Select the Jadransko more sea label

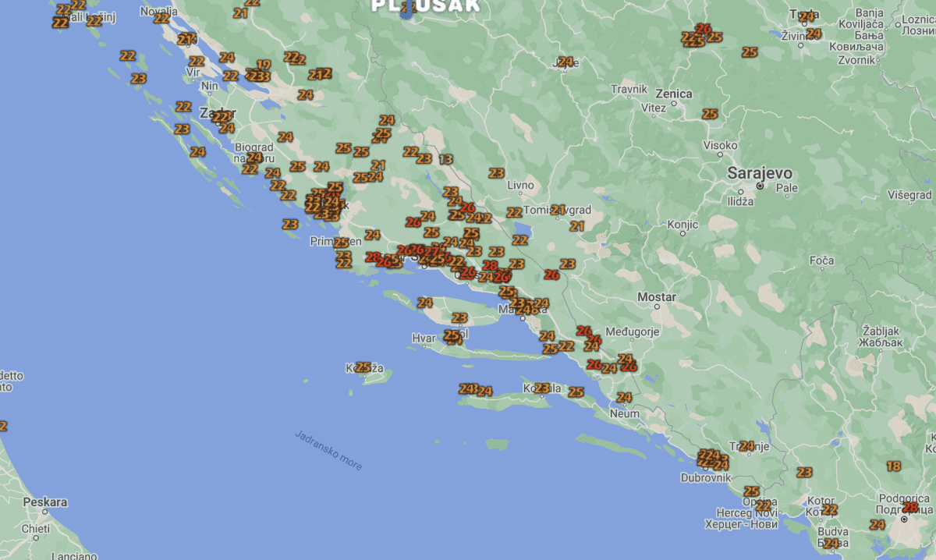pyautogui.click(x=328, y=450)
